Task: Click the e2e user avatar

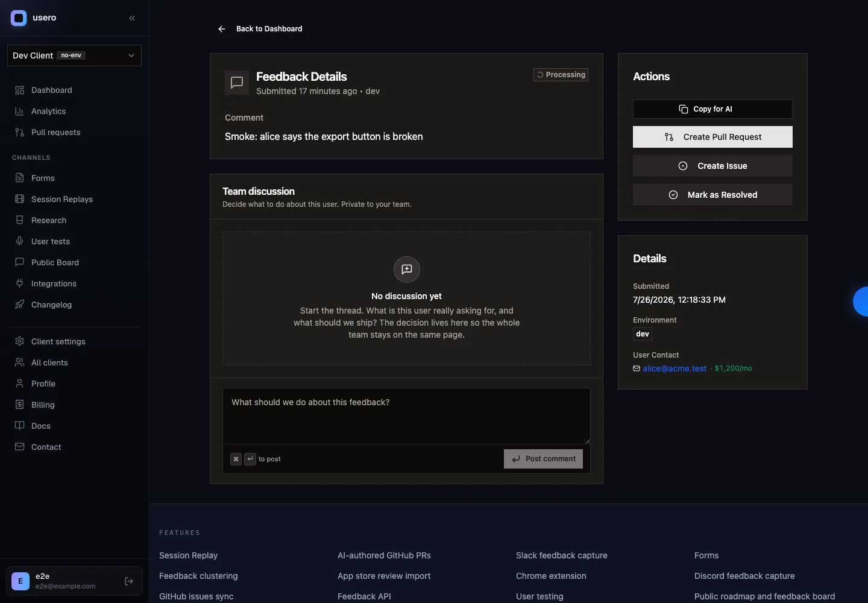Action: click(x=20, y=581)
